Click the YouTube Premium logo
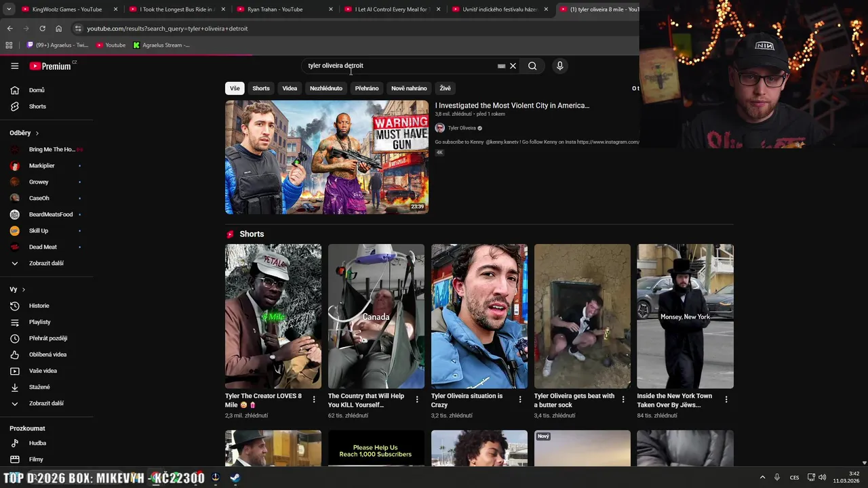 pyautogui.click(x=51, y=66)
